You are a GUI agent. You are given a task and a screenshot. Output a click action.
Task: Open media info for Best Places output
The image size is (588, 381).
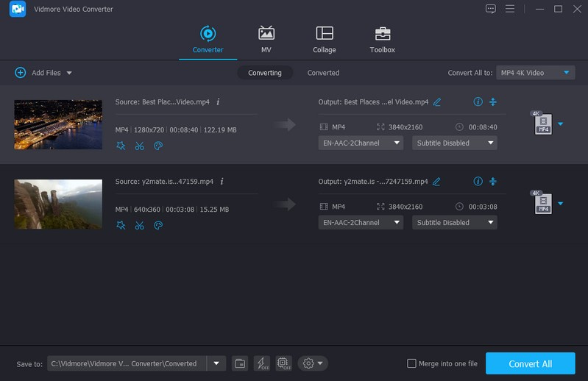pos(478,102)
